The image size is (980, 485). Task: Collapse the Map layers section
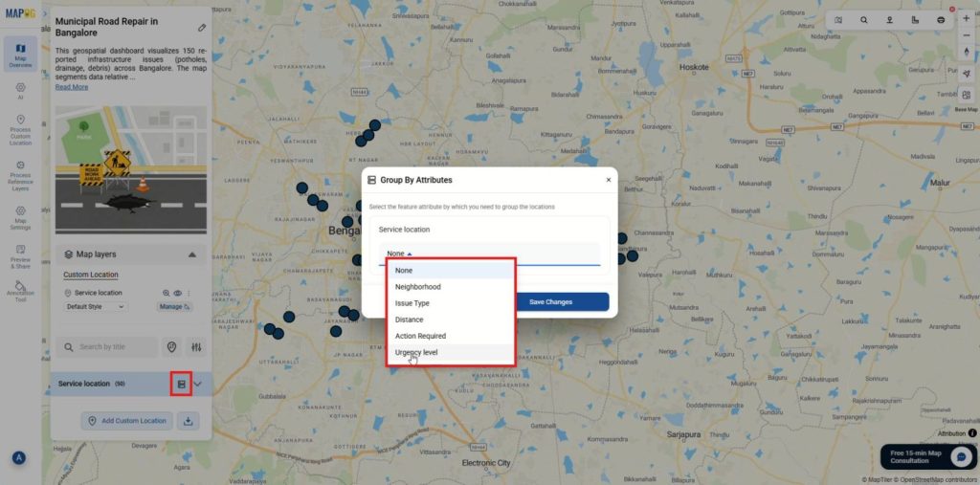pyautogui.click(x=191, y=254)
